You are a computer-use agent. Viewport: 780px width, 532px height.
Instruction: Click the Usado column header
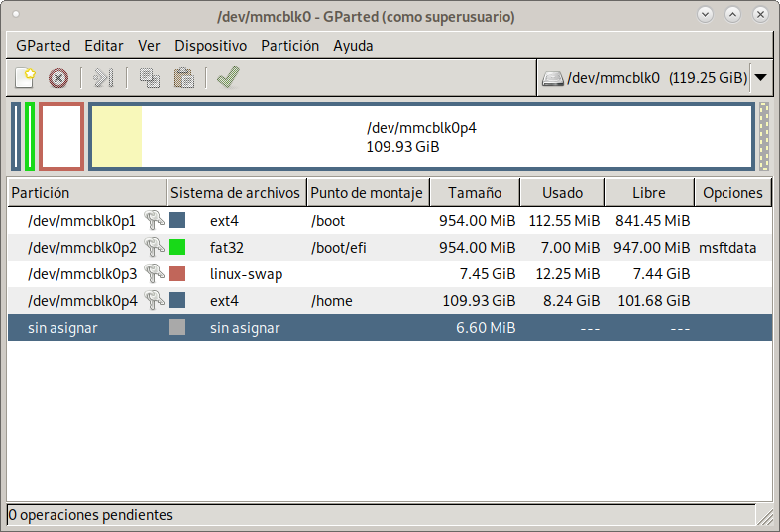(562, 193)
